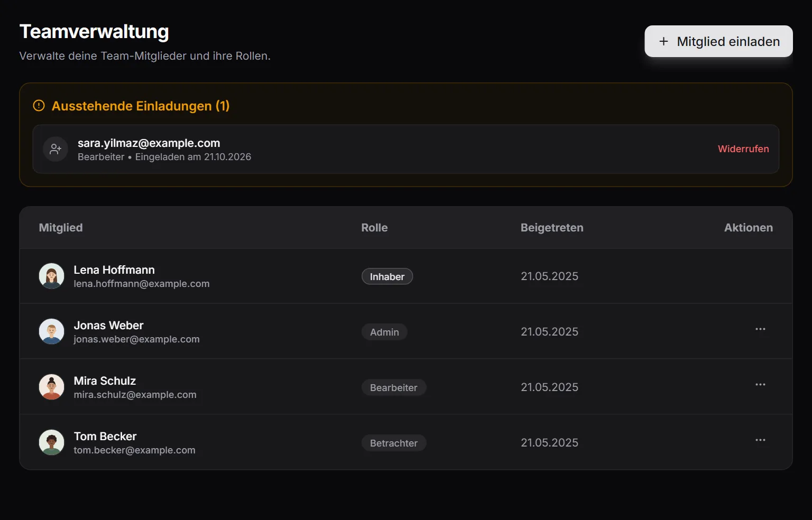The width and height of the screenshot is (812, 520).
Task: Open actions menu for Jonas Weber
Action: (x=760, y=329)
